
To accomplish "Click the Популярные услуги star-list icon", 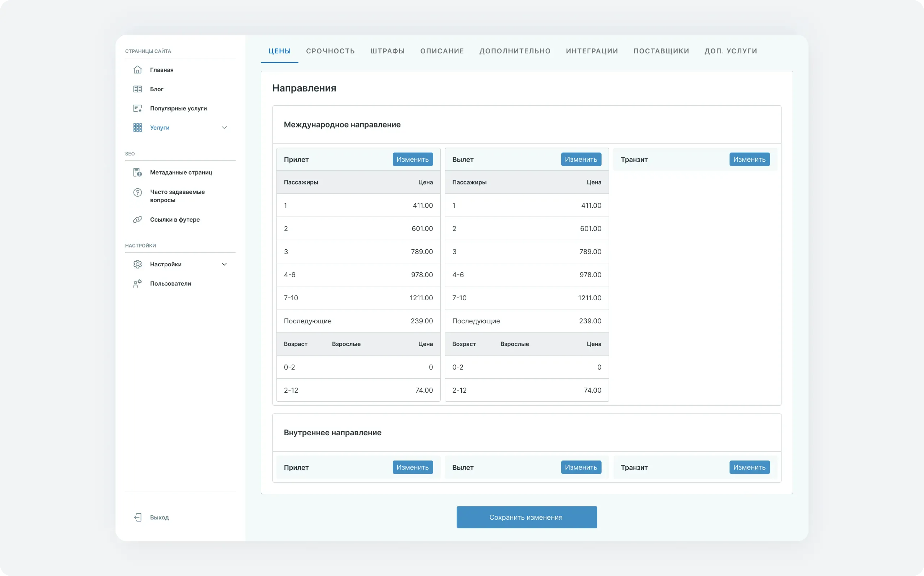I will pos(138,109).
